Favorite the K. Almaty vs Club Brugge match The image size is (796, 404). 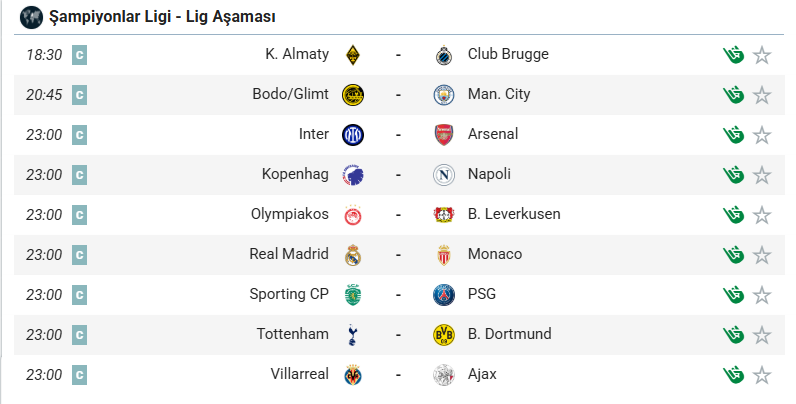click(763, 55)
